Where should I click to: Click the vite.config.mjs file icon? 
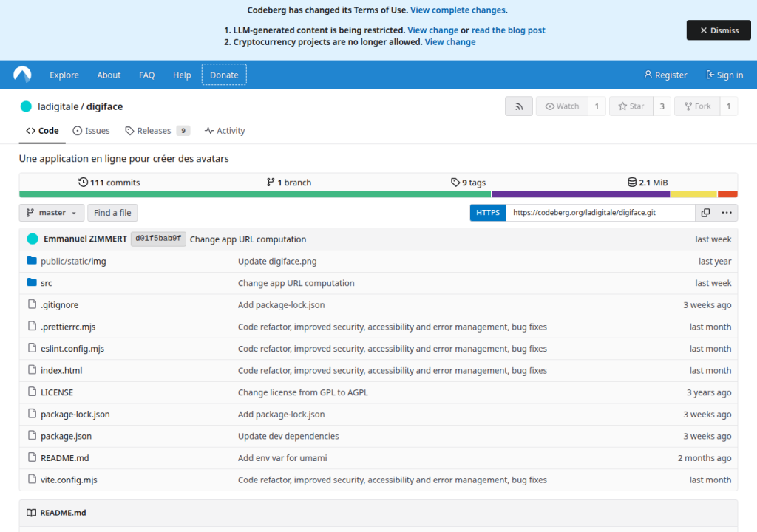point(32,480)
